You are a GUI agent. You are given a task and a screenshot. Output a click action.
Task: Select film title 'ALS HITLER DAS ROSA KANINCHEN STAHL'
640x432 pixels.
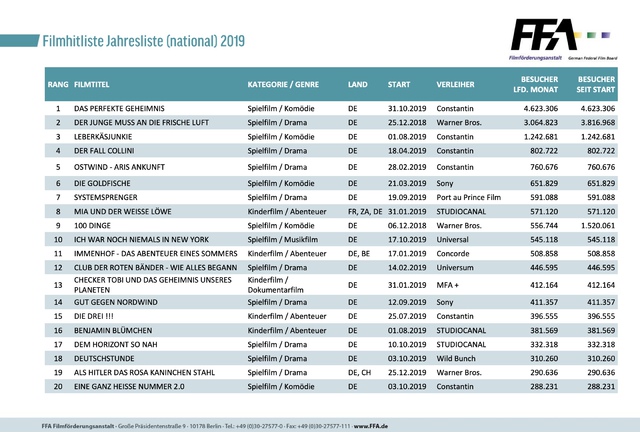[x=144, y=373]
